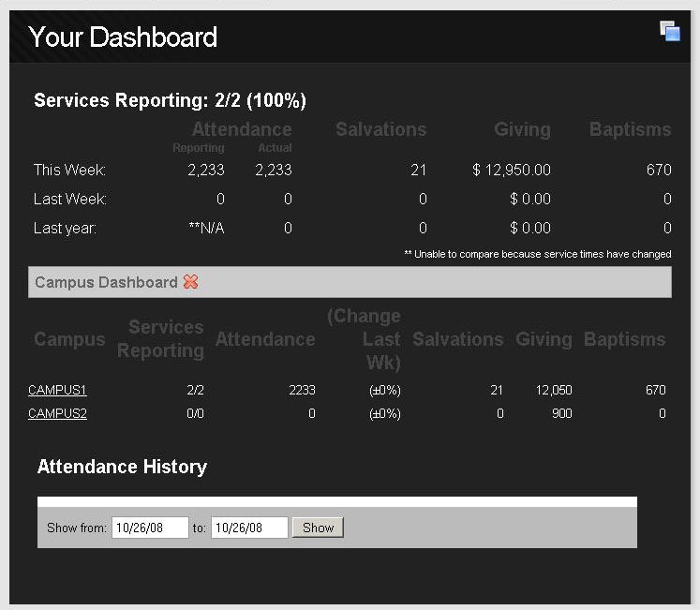Click the Attendance History heading

[123, 467]
